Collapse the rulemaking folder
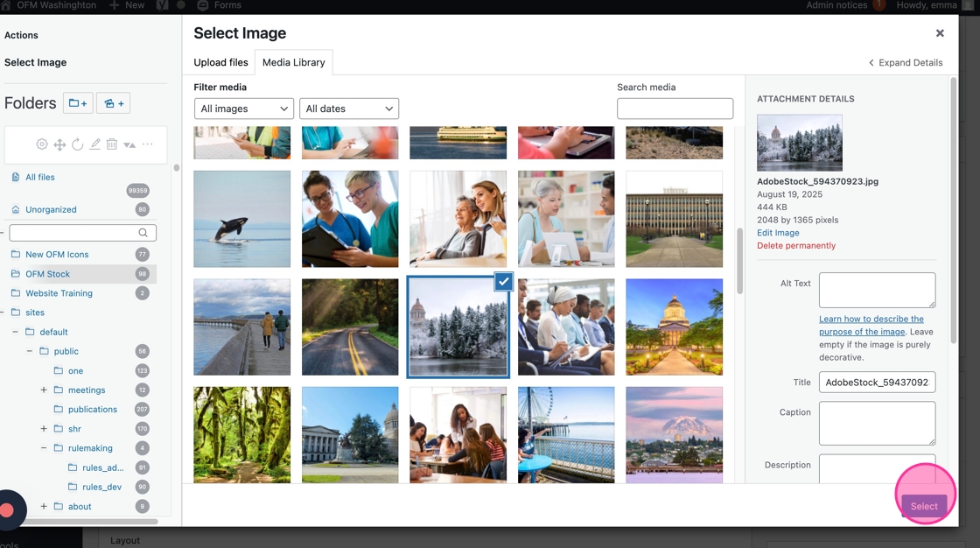Image resolution: width=980 pixels, height=548 pixels. [x=44, y=448]
